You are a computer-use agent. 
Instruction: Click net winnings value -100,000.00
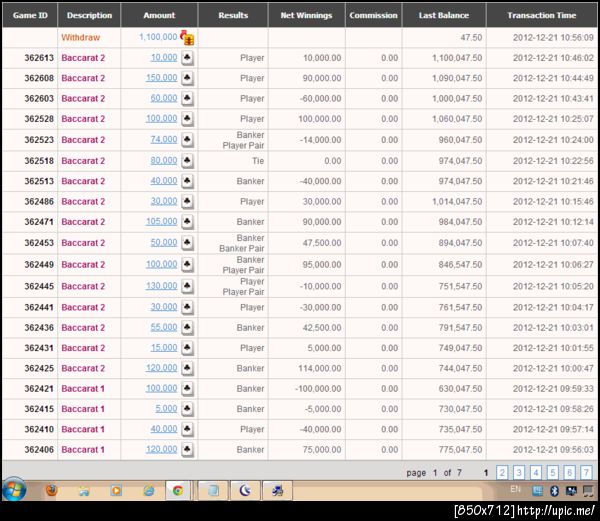click(x=318, y=389)
